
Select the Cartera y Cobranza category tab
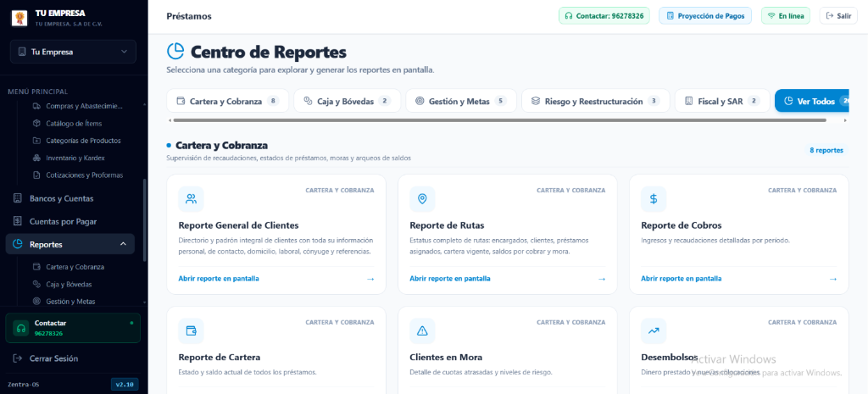(x=227, y=101)
